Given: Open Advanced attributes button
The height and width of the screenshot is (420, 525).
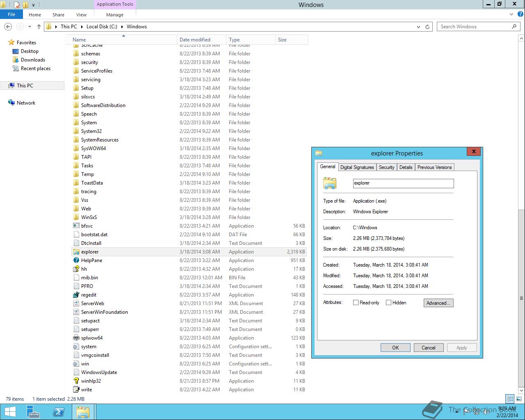Looking at the screenshot, I should [438, 303].
